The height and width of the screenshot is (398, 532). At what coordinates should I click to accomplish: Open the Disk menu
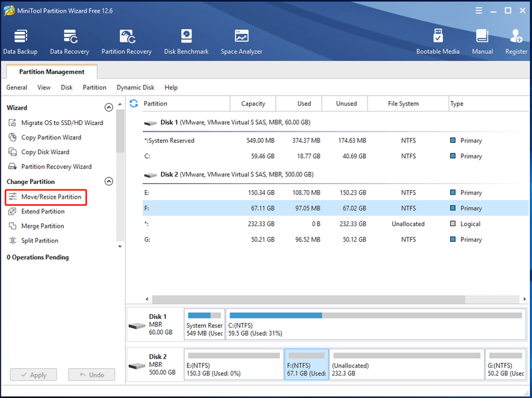(66, 88)
